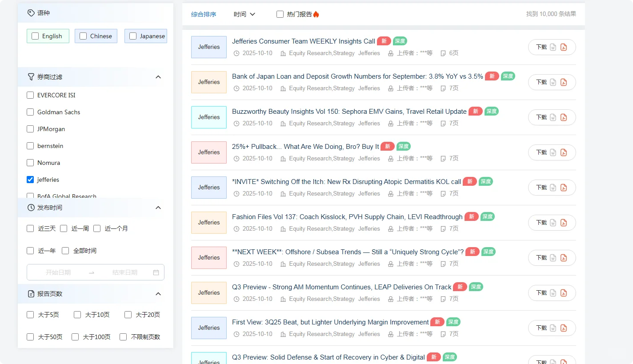Viewport: 633px width, 364px height.
Task: Collapse the 券商过滤 section chevron
Action: (x=158, y=77)
